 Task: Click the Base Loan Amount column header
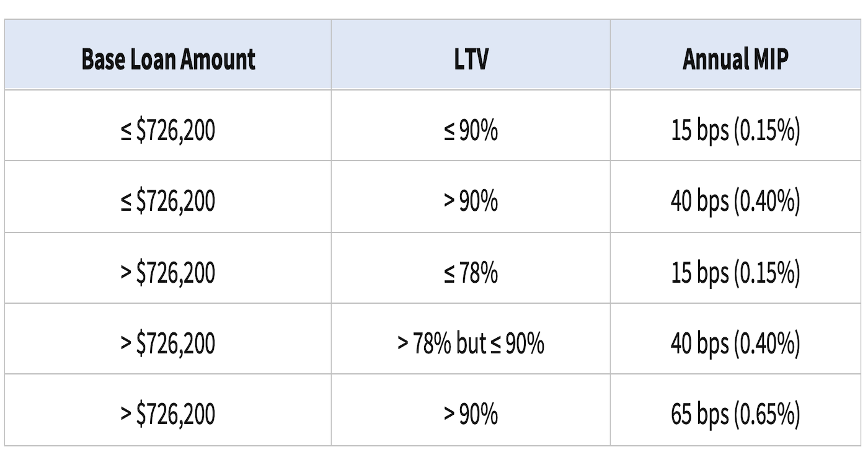click(168, 60)
